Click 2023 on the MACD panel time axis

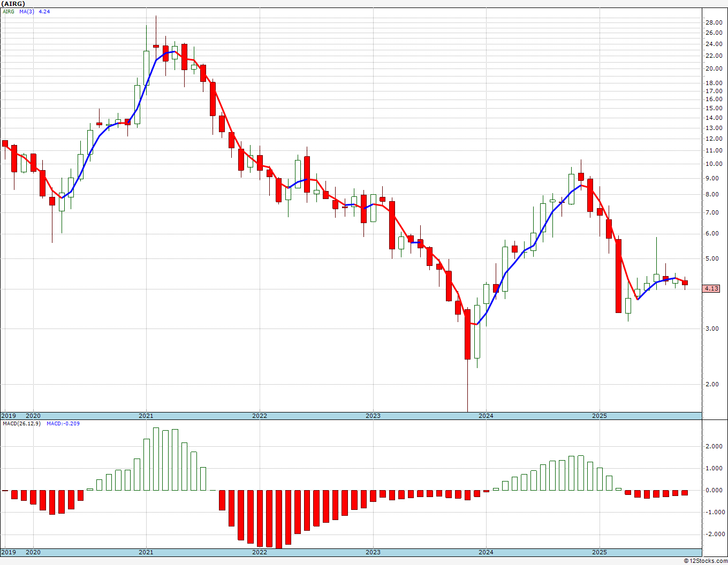[373, 552]
